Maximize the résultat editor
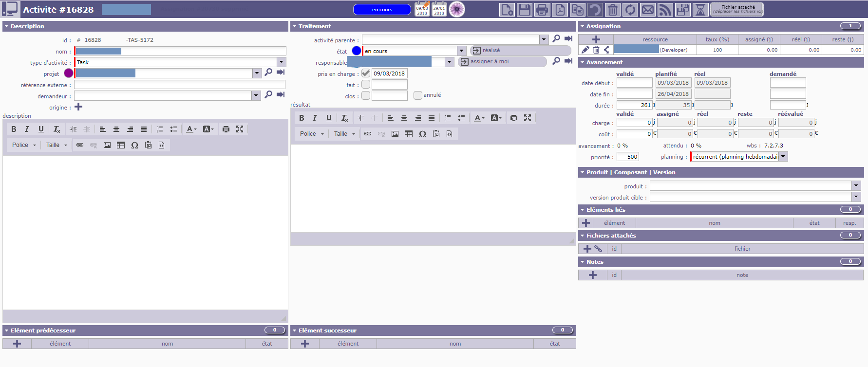 click(x=528, y=118)
